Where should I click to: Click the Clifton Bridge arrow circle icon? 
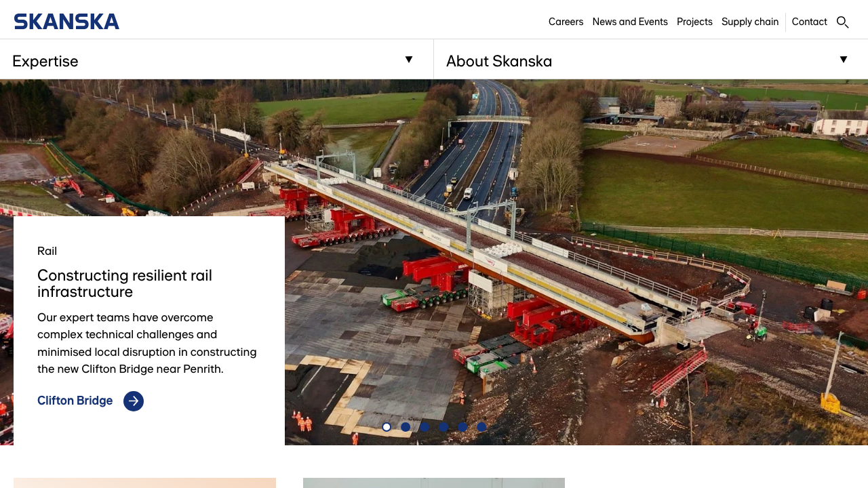134,401
